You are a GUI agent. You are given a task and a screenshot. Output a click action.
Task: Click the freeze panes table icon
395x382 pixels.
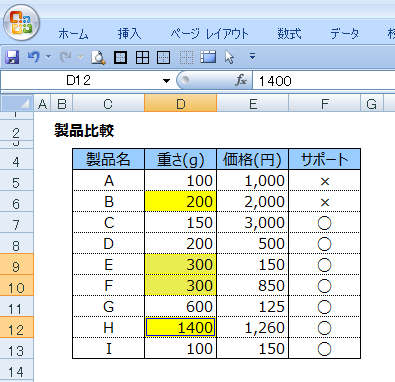tap(208, 57)
